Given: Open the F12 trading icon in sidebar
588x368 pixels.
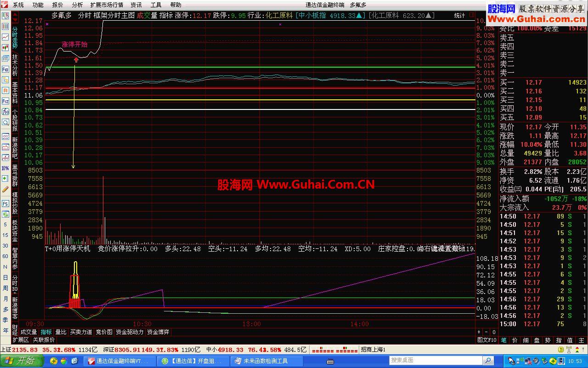Looking at the screenshot, I should 5,101.
